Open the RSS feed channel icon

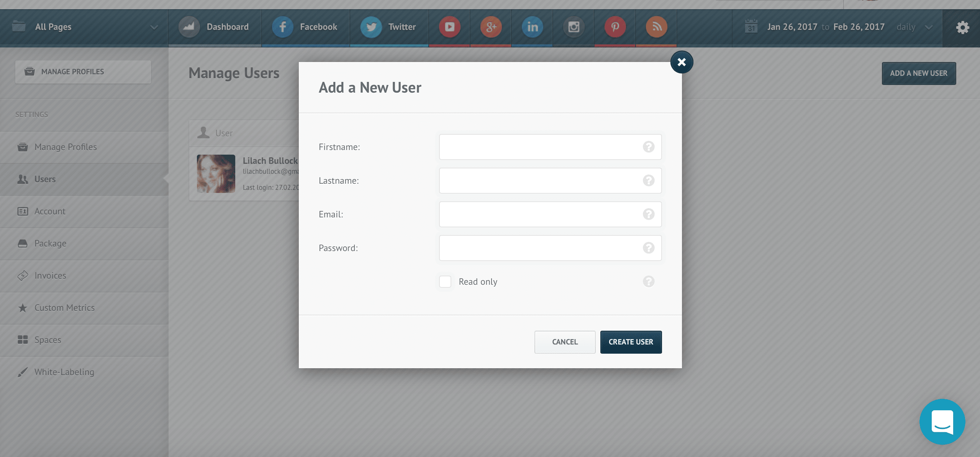656,27
